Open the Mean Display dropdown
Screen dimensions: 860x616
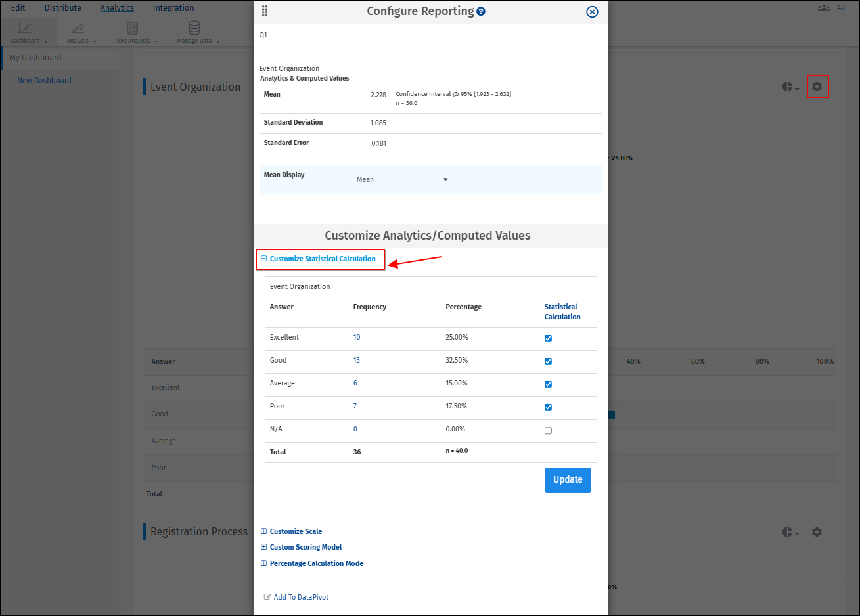(x=402, y=179)
